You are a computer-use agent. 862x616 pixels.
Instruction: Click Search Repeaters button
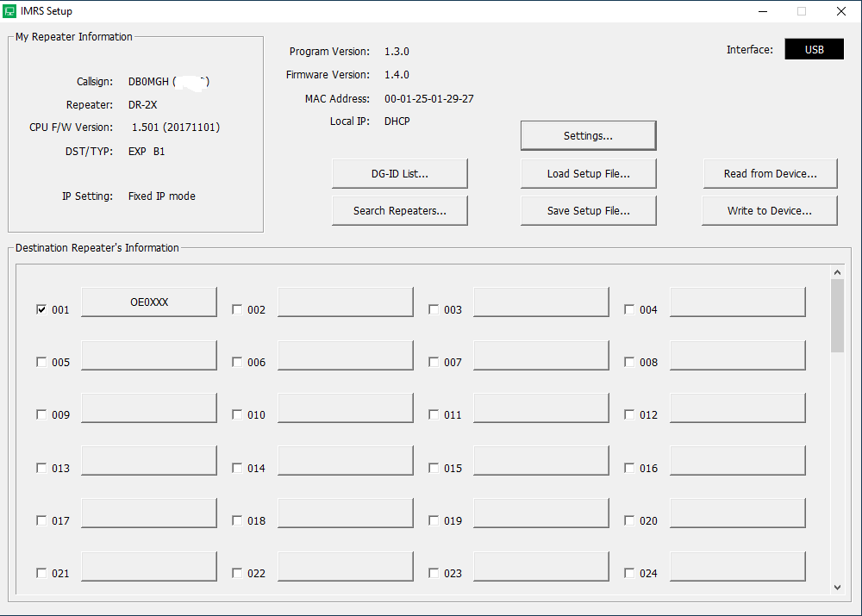(400, 211)
